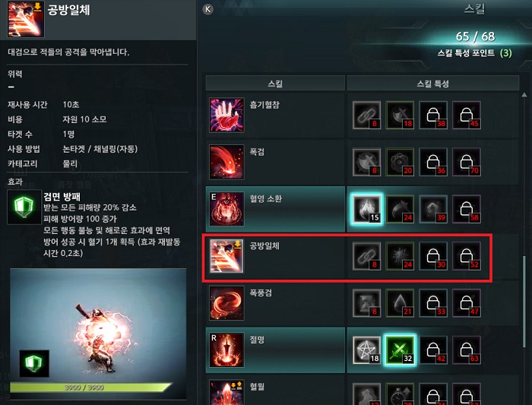Select the 흡기혈참 skill icon
The width and height of the screenshot is (532, 405).
coord(226,115)
